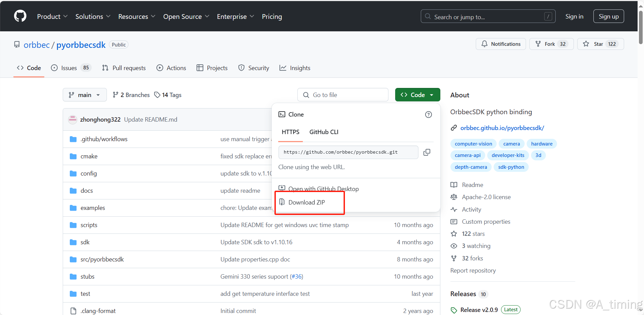Copy the clone URL to clipboard
The width and height of the screenshot is (644, 315).
point(427,152)
